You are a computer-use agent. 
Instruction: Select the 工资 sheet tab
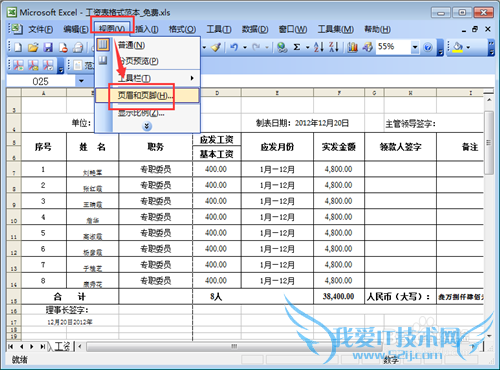62,346
